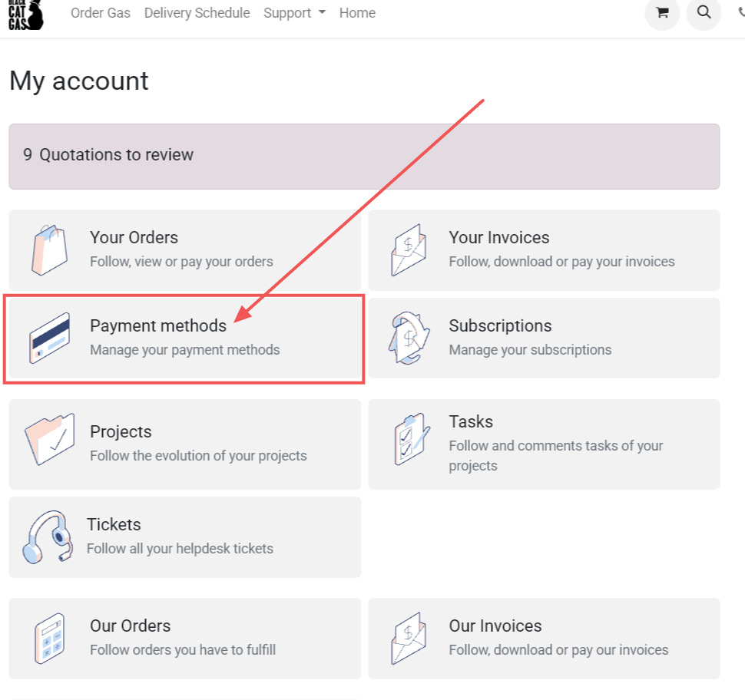This screenshot has width=745, height=700.
Task: Open the Order Gas menu item
Action: click(101, 13)
